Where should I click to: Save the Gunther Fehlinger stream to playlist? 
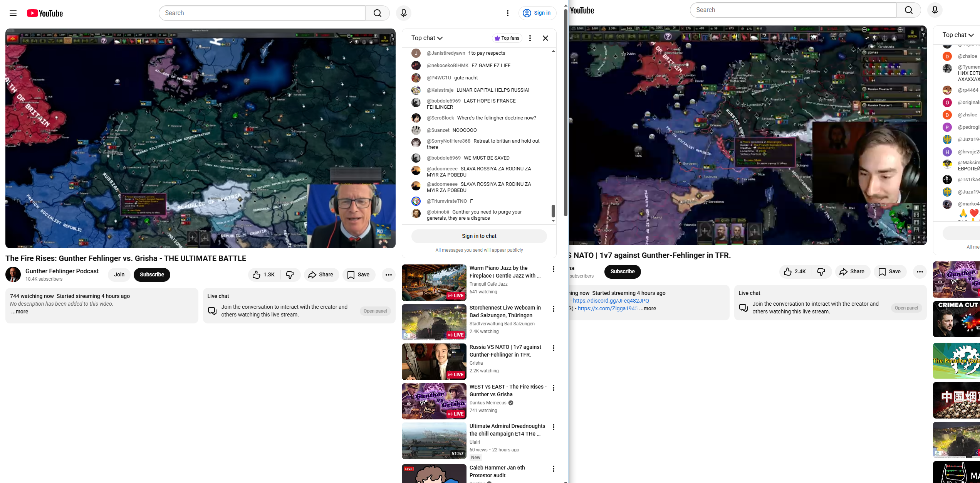[x=359, y=274]
